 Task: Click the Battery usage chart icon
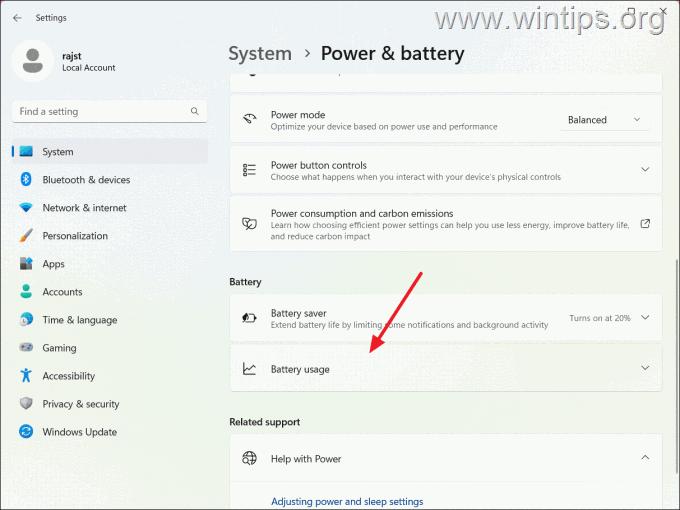(x=249, y=369)
